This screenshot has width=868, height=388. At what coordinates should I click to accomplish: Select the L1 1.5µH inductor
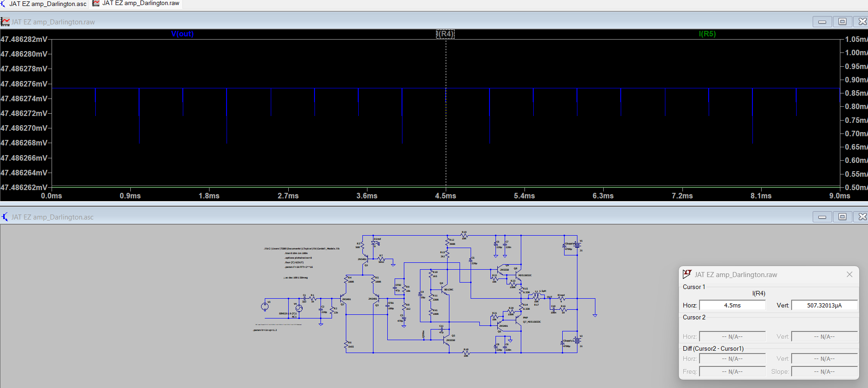pos(537,295)
